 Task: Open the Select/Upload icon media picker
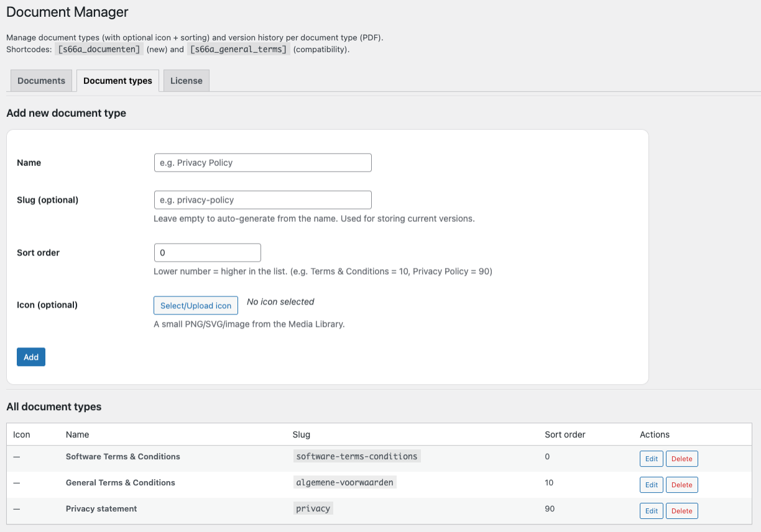coord(195,305)
